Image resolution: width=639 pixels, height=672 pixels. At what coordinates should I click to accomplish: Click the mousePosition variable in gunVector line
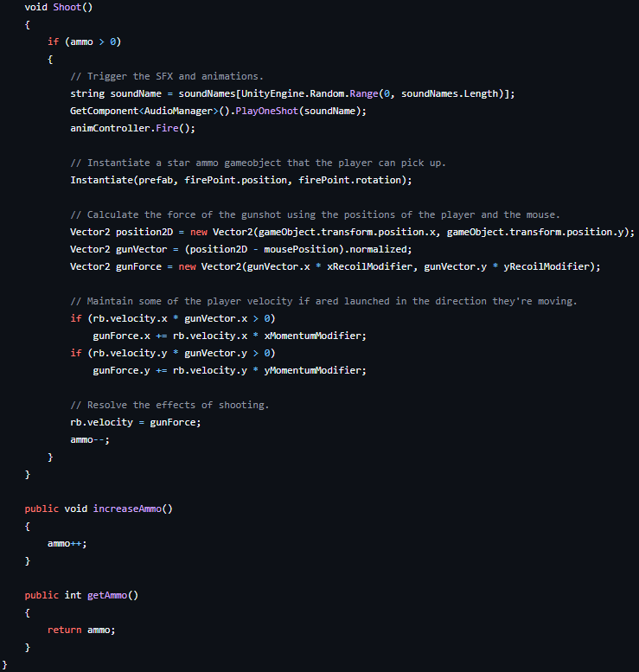tap(301, 249)
